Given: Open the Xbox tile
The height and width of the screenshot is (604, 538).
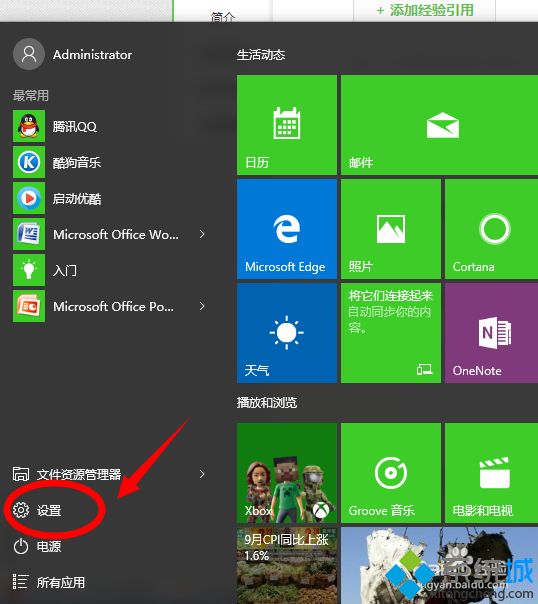Looking at the screenshot, I should pyautogui.click(x=287, y=473).
